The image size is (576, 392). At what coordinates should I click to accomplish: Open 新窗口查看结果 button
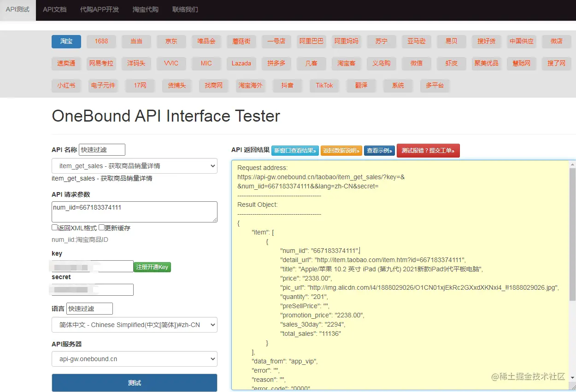pyautogui.click(x=295, y=151)
